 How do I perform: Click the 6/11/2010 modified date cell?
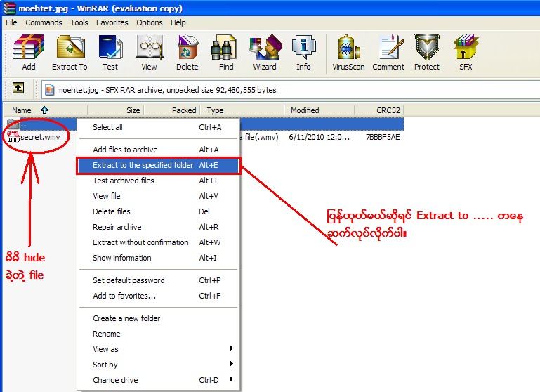[x=320, y=137]
